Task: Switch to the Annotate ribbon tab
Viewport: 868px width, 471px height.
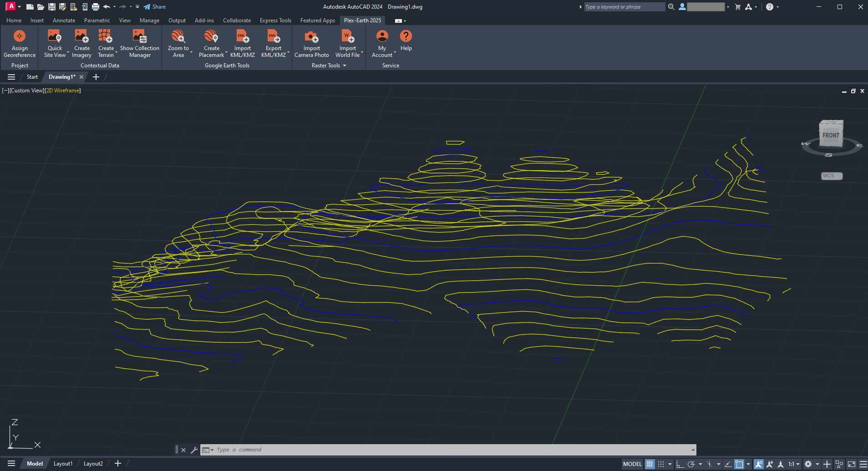Action: pos(64,20)
